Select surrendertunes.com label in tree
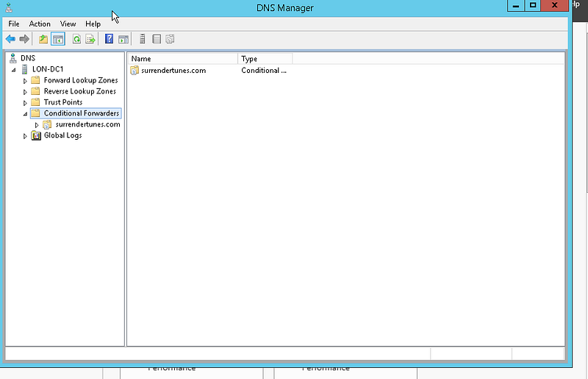Image resolution: width=588 pixels, height=379 pixels. click(87, 124)
